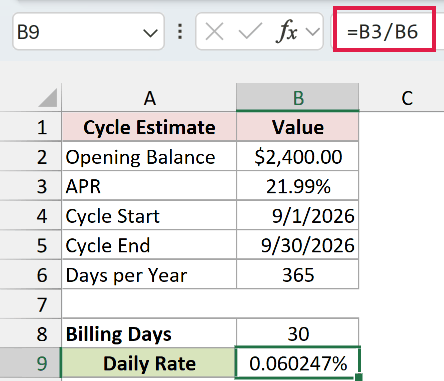Select the Value header cell
Image resolution: width=444 pixels, height=381 pixels.
tap(298, 127)
